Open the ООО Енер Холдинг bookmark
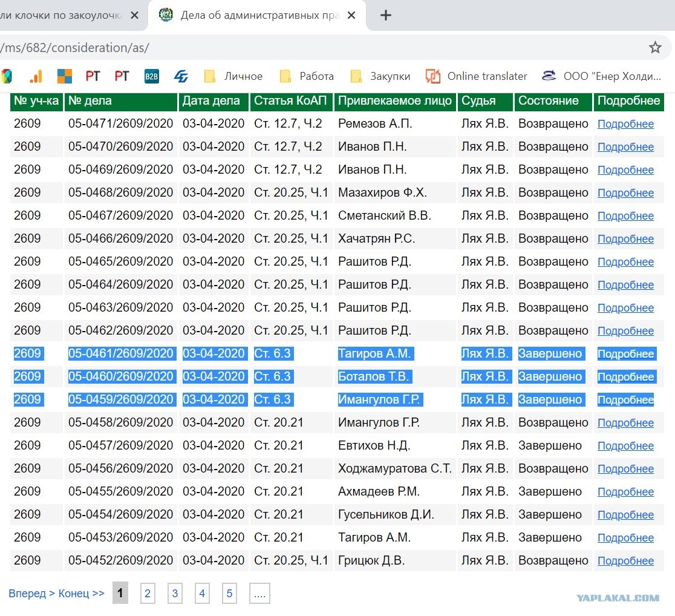Screen dimensions: 675x616 601,76
